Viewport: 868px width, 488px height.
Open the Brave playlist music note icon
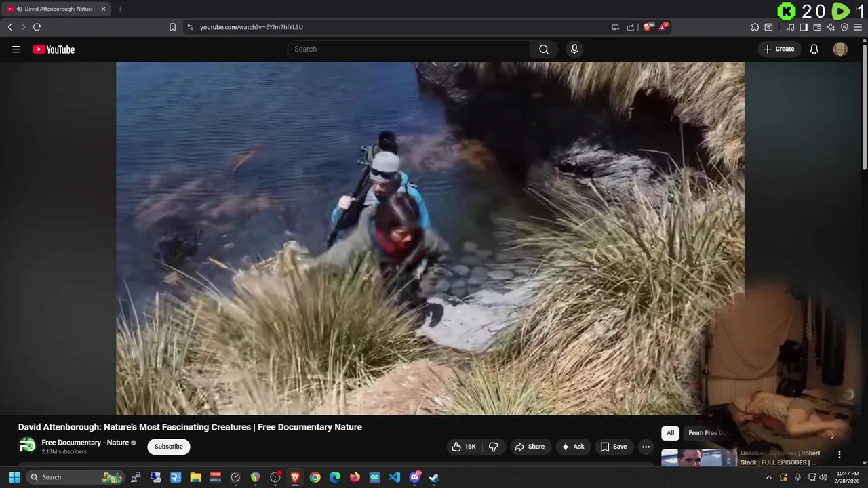click(x=790, y=27)
